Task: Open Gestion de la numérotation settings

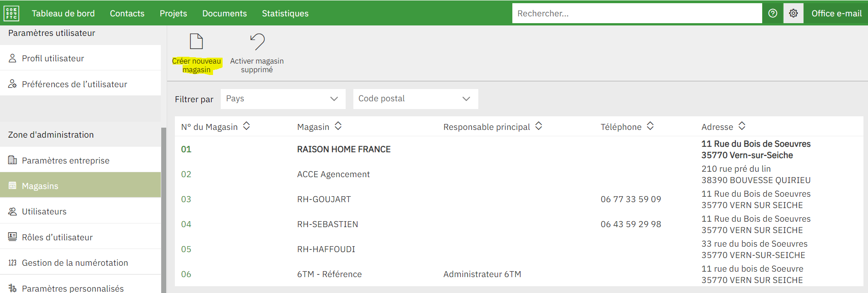Action: pos(74,263)
